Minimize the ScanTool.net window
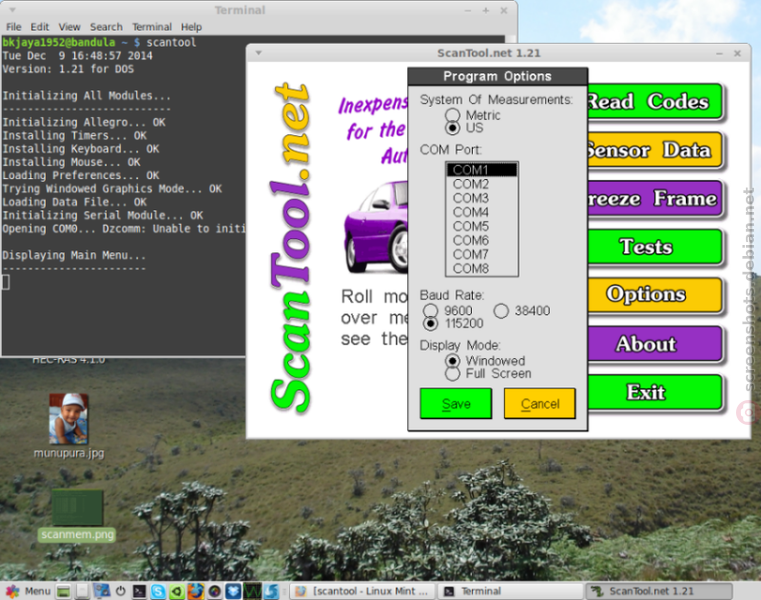 (719, 53)
